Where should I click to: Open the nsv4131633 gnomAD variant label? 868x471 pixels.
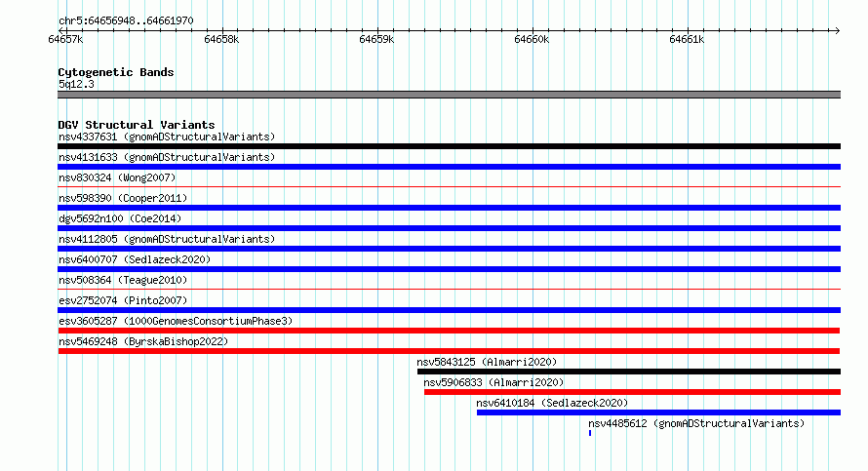(x=167, y=157)
